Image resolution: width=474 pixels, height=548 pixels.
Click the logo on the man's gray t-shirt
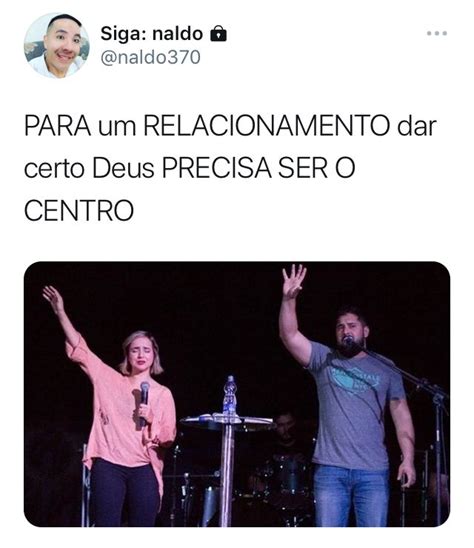(356, 380)
